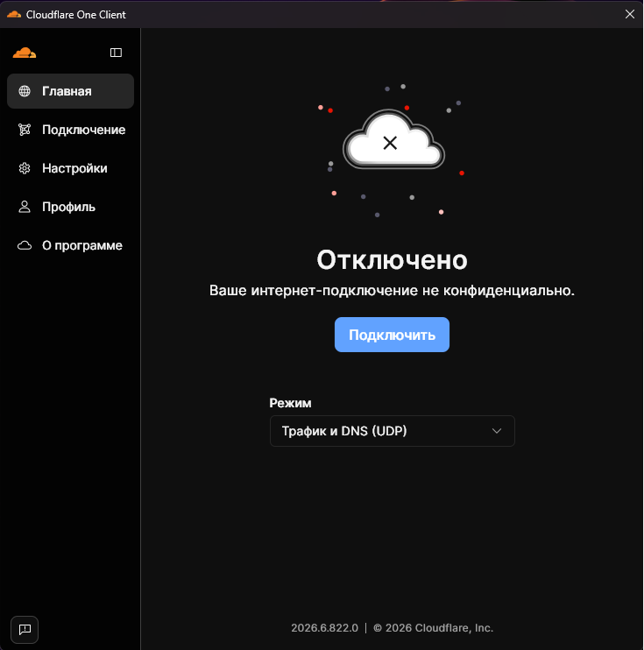Image resolution: width=644 pixels, height=650 pixels.
Task: Open the Профиль section label
Action: click(69, 207)
